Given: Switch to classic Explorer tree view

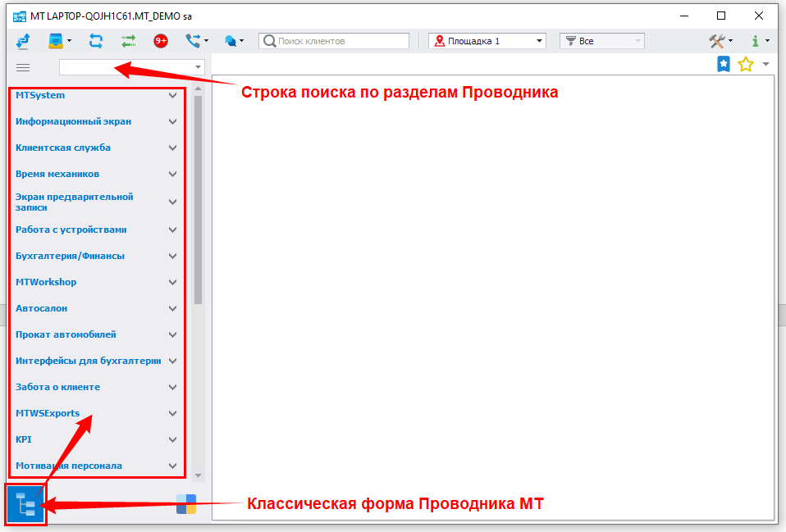Looking at the screenshot, I should click(26, 504).
